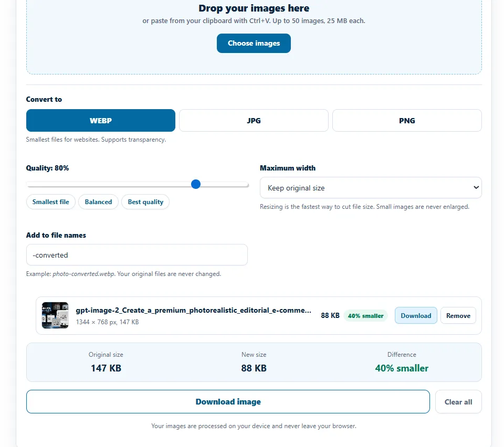Viewport: 504px width, 447px height.
Task: Click the gpt-image-2 file name text
Action: (x=194, y=310)
